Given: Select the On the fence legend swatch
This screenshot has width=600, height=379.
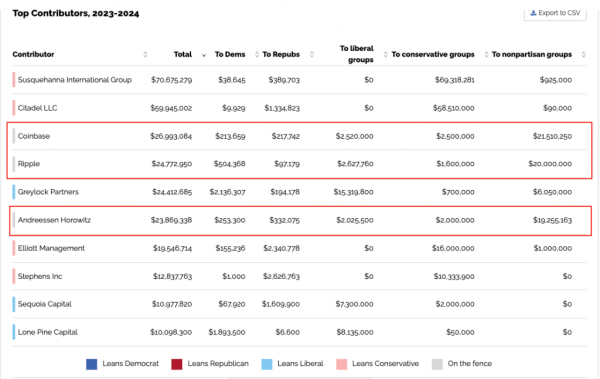Looking at the screenshot, I should [x=437, y=364].
